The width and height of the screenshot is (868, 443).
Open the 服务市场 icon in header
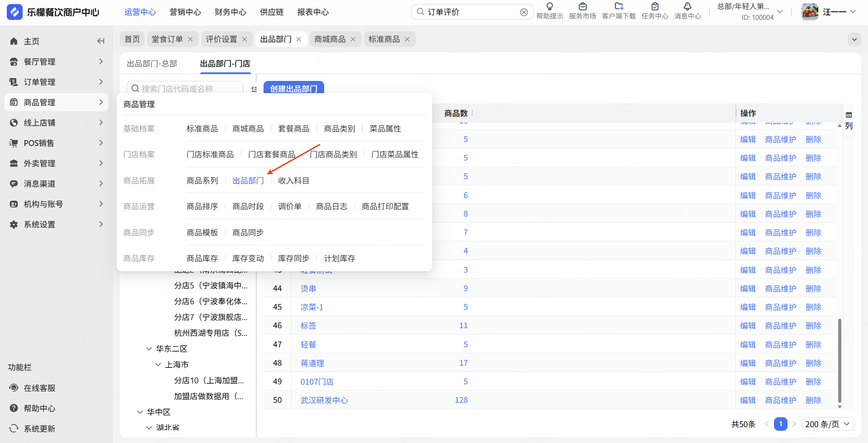point(582,7)
